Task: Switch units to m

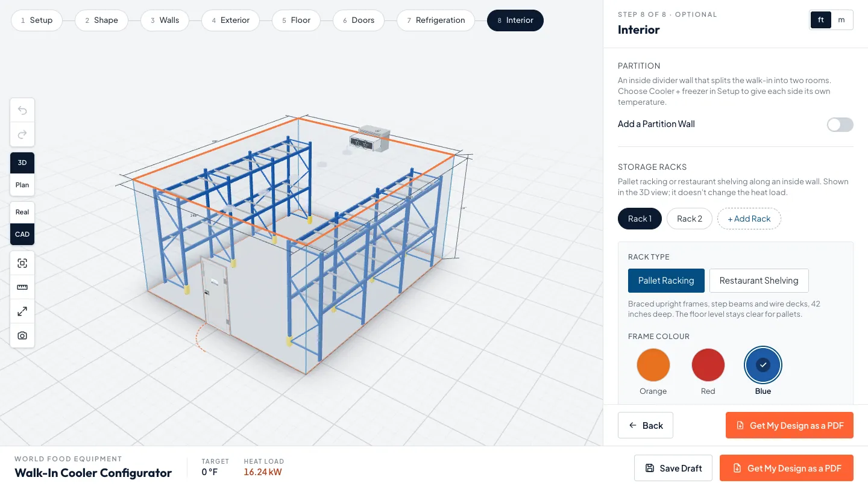Action: [x=841, y=20]
